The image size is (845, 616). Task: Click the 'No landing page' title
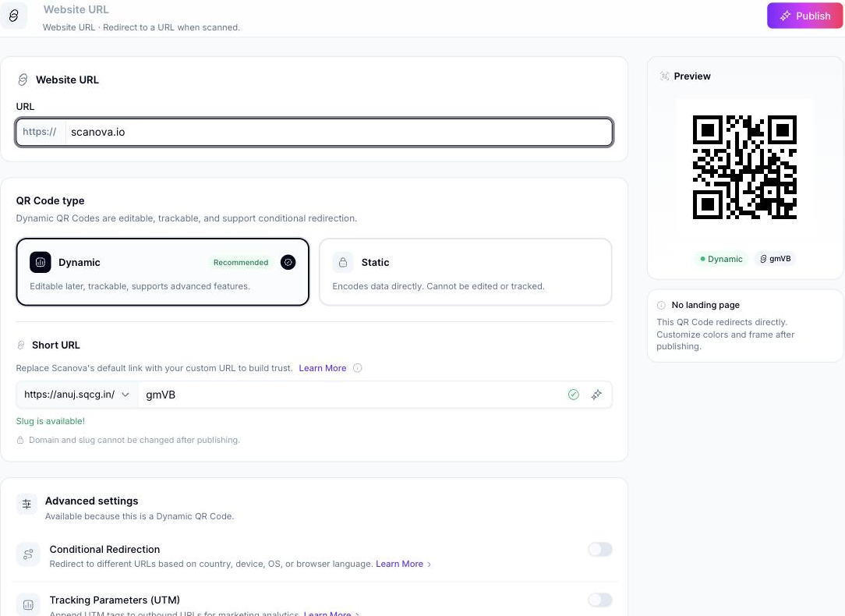[x=705, y=305]
